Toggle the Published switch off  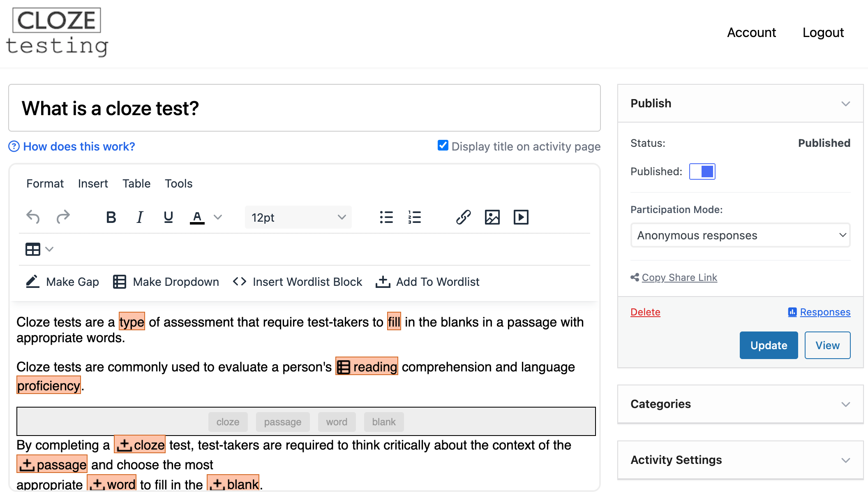[x=702, y=172]
